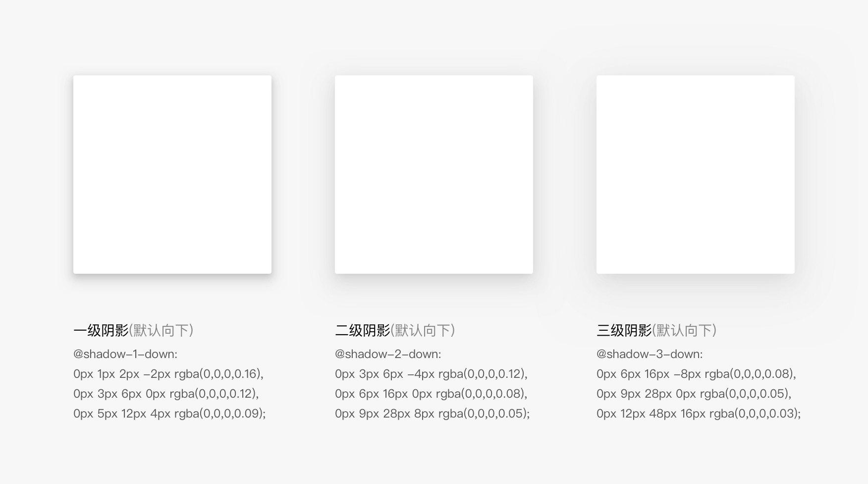Image resolution: width=868 pixels, height=484 pixels.
Task: Click (默认向下) note beside 一级阴影
Action: point(162,330)
